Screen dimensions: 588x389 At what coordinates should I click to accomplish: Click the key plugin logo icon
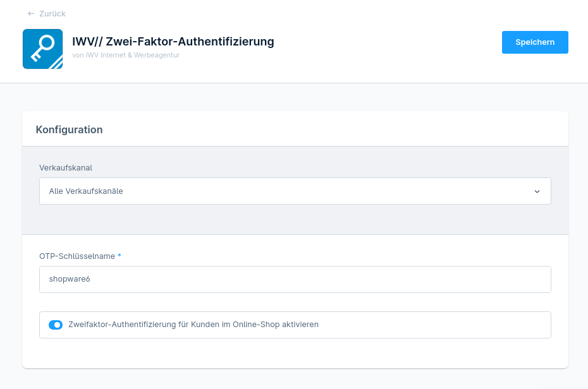click(43, 49)
